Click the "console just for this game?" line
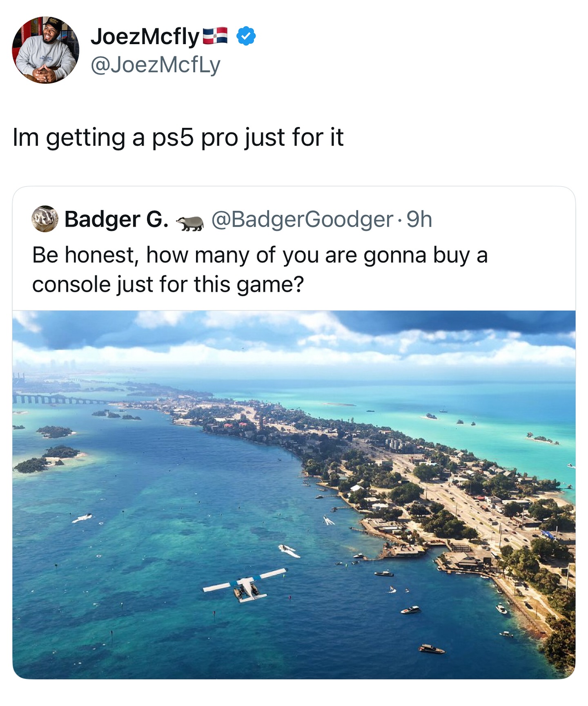 click(168, 284)
